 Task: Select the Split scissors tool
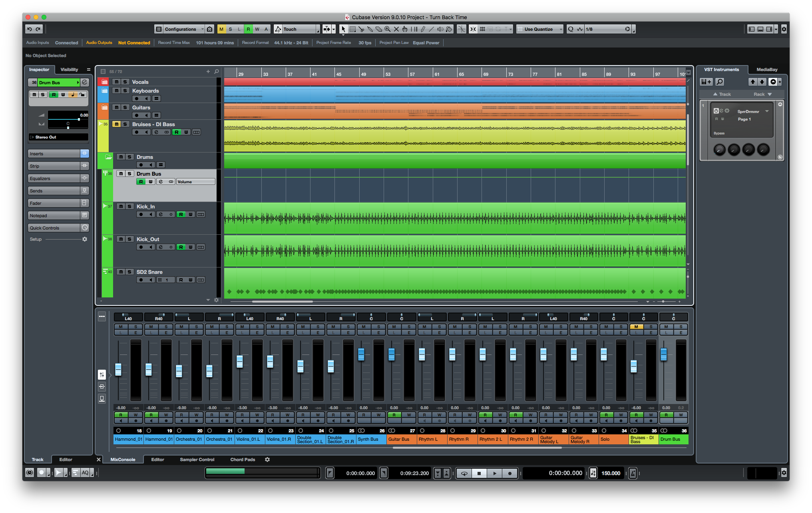pyautogui.click(x=361, y=29)
